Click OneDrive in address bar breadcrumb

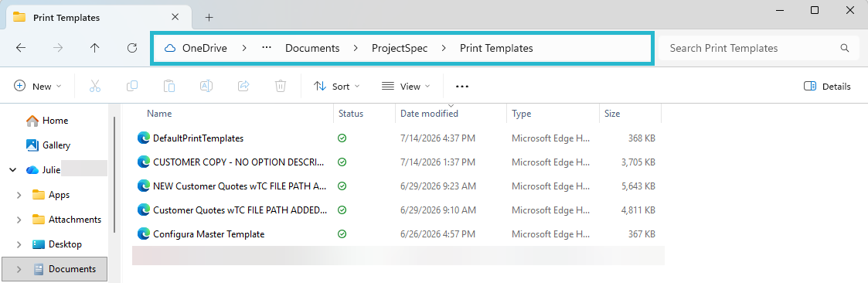pos(204,48)
